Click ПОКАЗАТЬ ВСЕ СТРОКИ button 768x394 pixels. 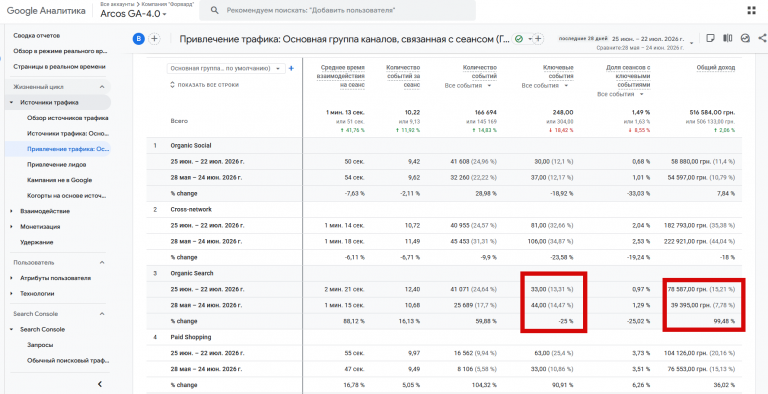pos(204,85)
